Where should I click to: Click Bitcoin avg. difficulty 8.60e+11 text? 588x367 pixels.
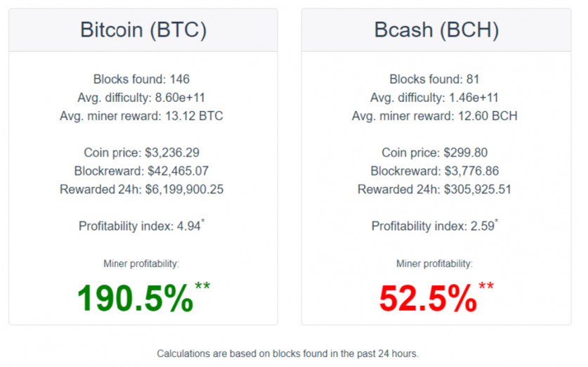tap(142, 98)
